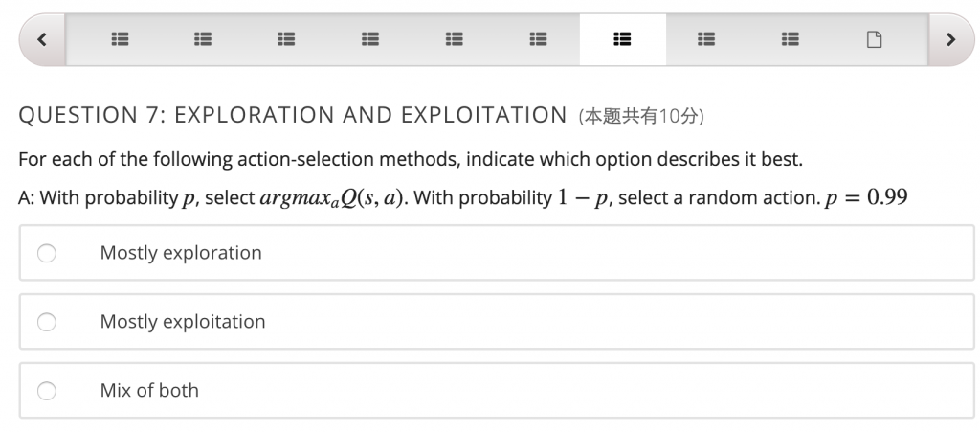Select the Mix of both radio button
The height and width of the screenshot is (433, 980).
[46, 391]
